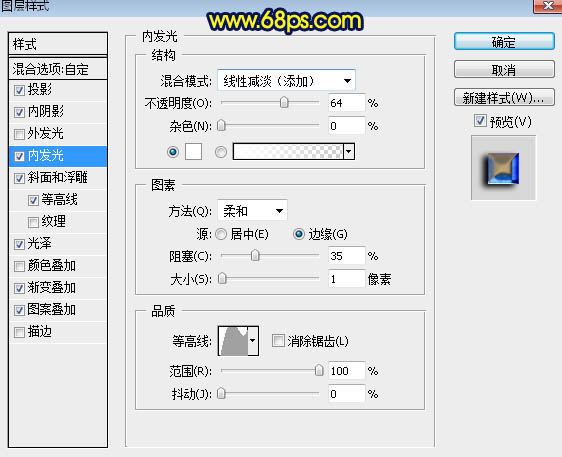The width and height of the screenshot is (562, 457).
Task: Click the 新建样式 button
Action: pyautogui.click(x=504, y=97)
